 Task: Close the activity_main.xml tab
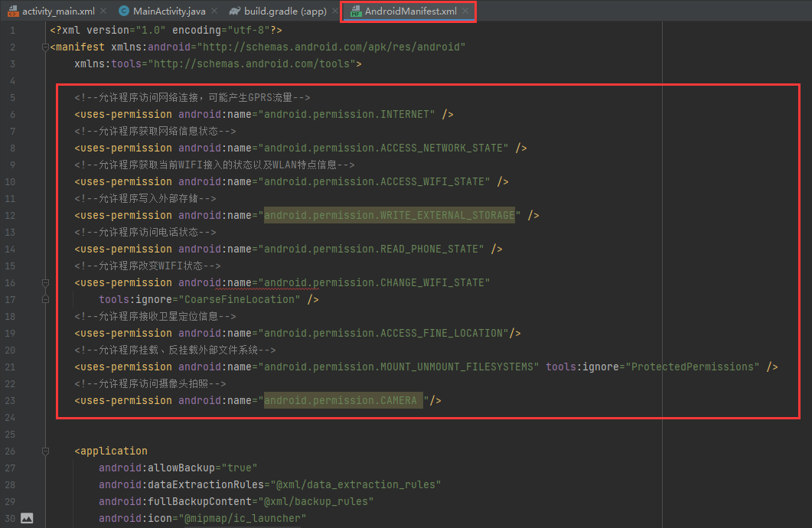point(103,11)
